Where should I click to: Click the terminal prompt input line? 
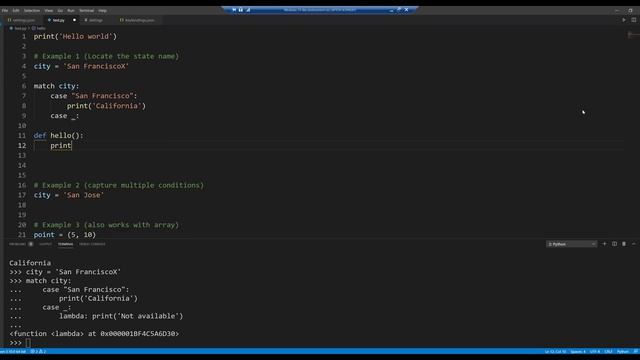coord(28,343)
